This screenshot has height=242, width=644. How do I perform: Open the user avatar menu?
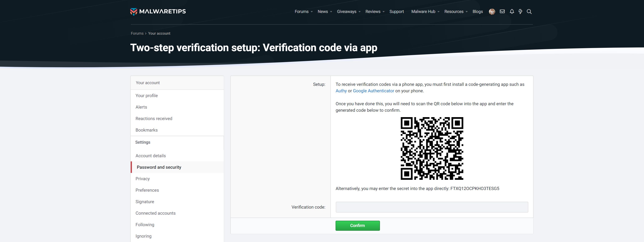pyautogui.click(x=492, y=11)
